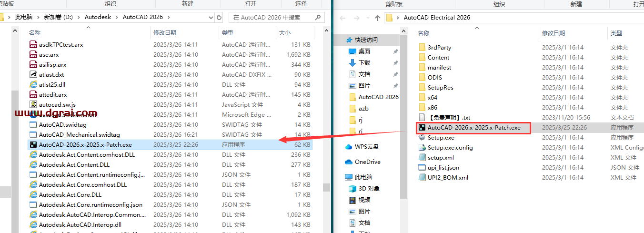Select azb folder in navigation pane
Viewport: 644px width, 233px height.
(x=363, y=109)
